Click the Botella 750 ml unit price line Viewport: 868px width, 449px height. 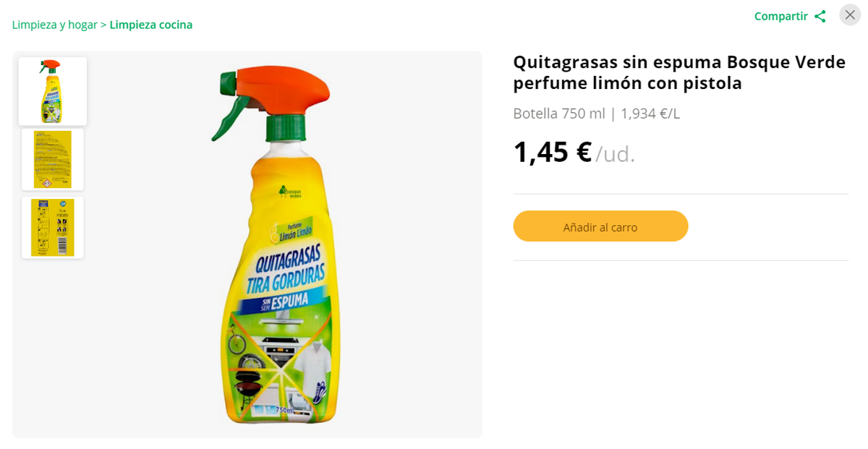coord(597,114)
